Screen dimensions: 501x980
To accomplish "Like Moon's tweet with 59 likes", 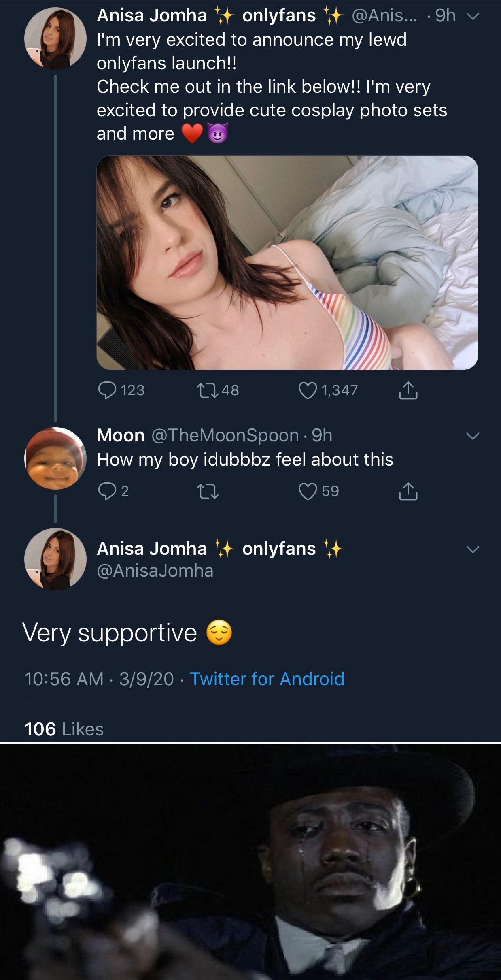I will pos(307,491).
